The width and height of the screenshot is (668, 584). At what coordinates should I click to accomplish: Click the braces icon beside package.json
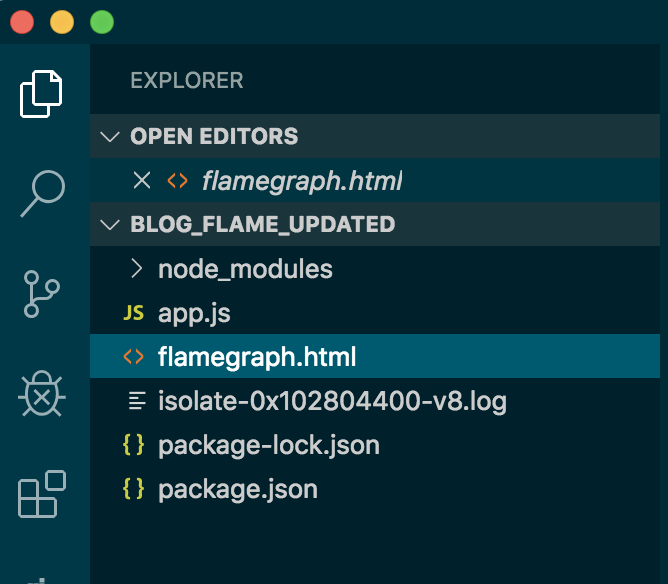tap(133, 489)
